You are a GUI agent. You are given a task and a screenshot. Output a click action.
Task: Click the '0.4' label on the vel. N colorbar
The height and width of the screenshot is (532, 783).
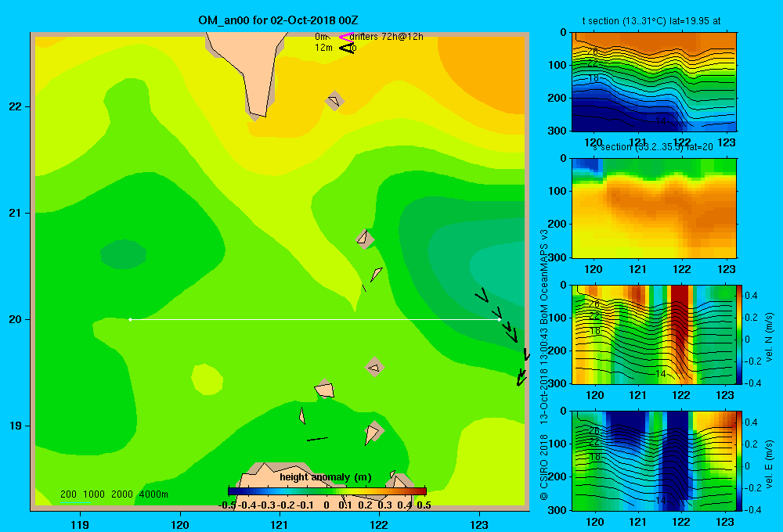coord(751,296)
